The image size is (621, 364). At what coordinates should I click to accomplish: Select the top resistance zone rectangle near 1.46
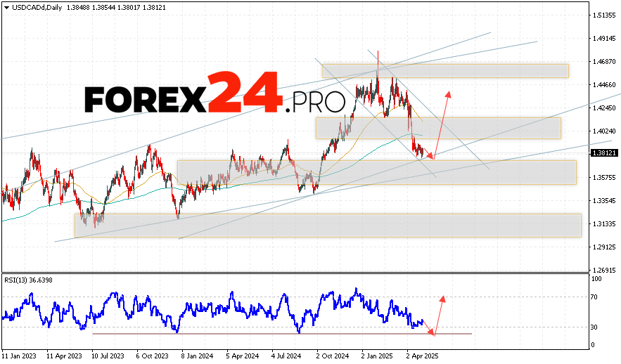pyautogui.click(x=446, y=71)
